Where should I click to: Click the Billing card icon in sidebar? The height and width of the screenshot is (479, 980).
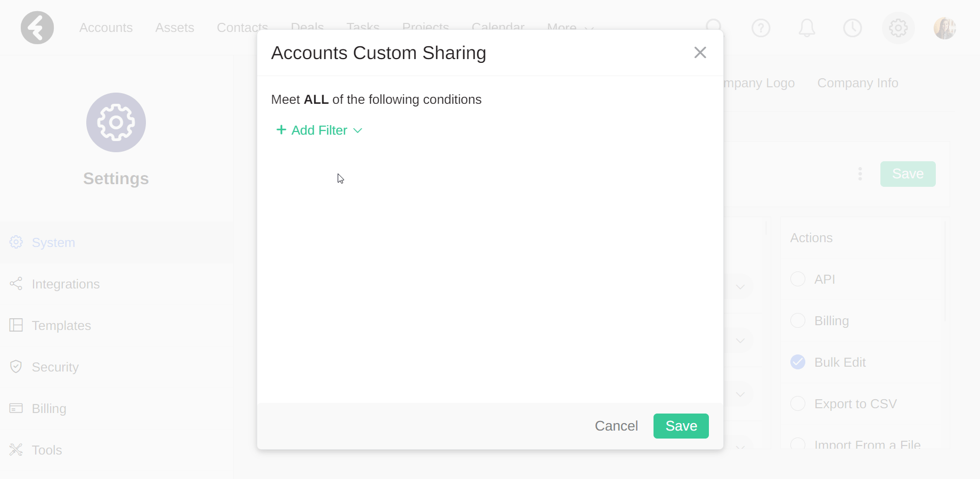click(x=16, y=408)
